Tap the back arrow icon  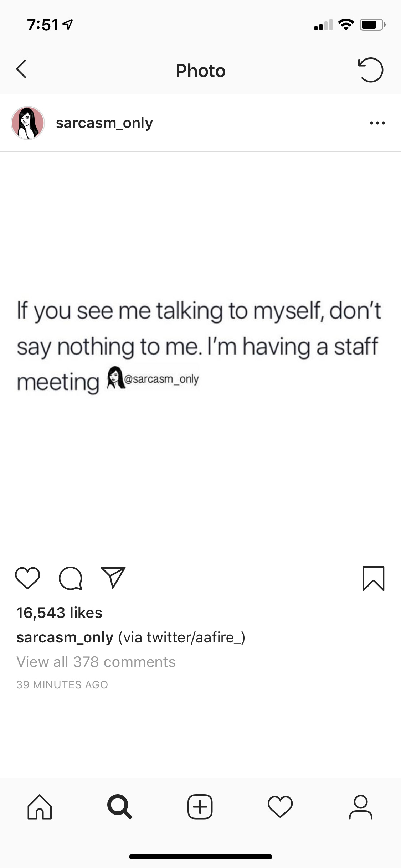click(21, 69)
